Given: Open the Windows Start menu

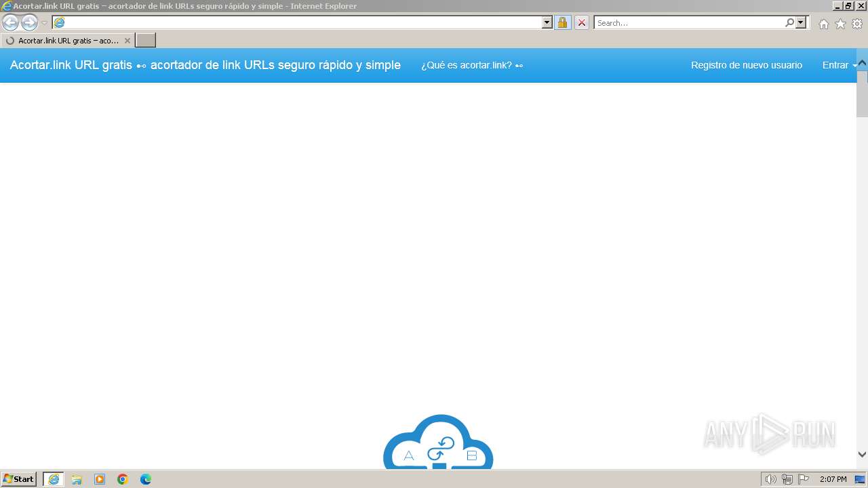Looking at the screenshot, I should (x=18, y=479).
